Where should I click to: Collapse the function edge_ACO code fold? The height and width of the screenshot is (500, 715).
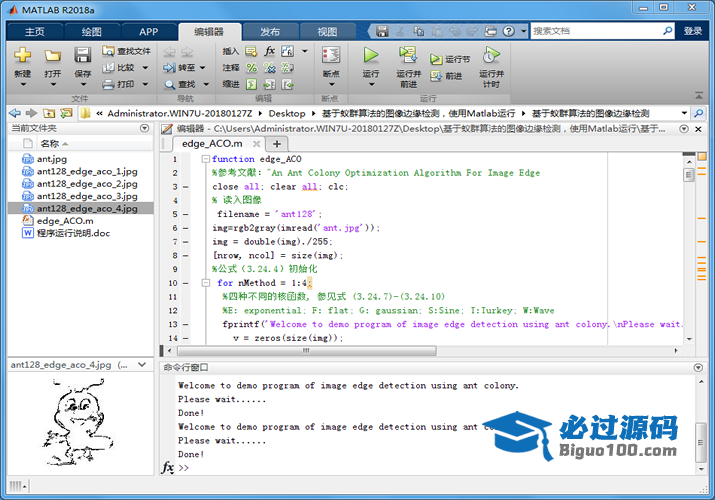205,159
